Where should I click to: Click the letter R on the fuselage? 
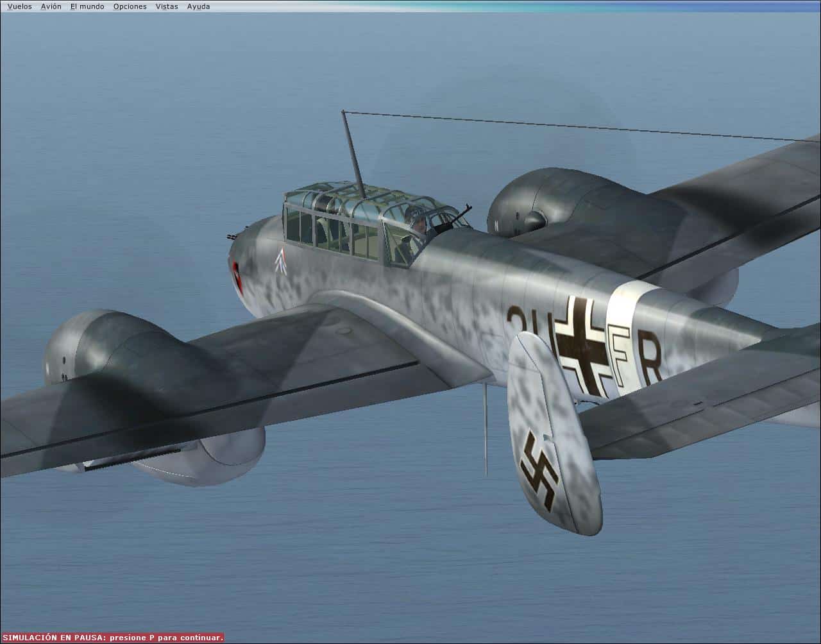pos(650,366)
